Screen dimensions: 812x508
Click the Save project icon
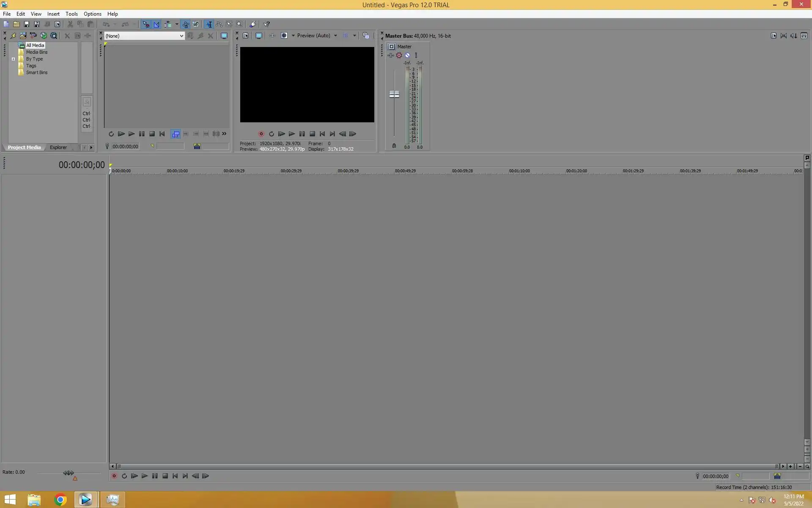[x=26, y=24]
